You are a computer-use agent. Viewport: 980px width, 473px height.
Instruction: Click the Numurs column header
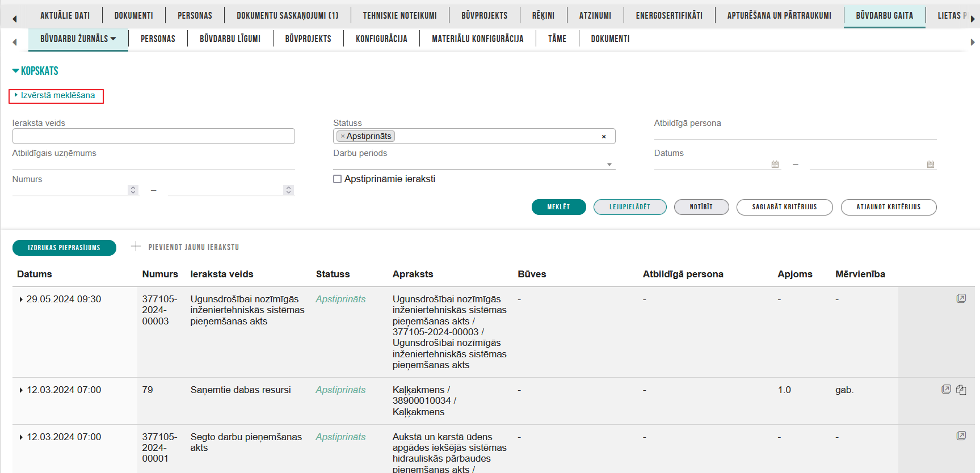(x=160, y=274)
